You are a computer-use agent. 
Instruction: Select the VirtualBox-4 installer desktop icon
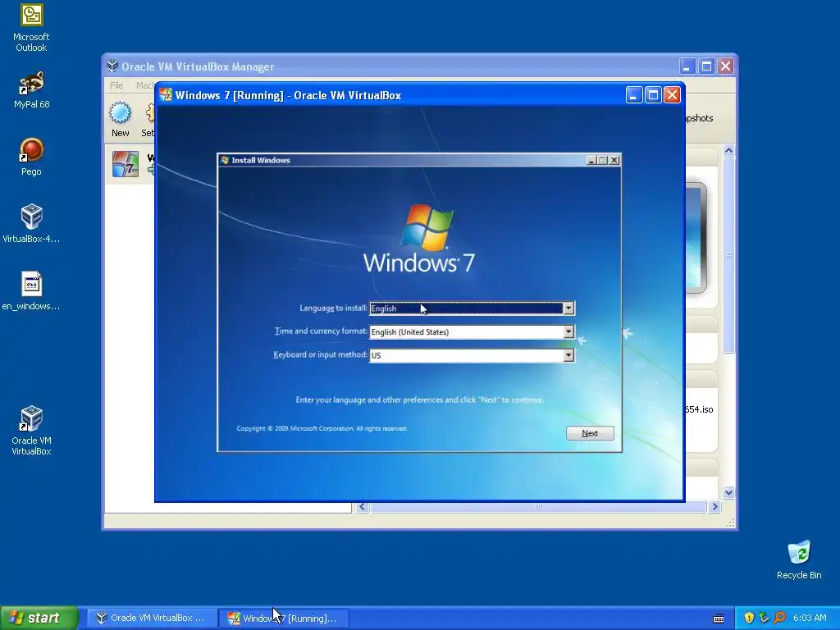[31, 224]
